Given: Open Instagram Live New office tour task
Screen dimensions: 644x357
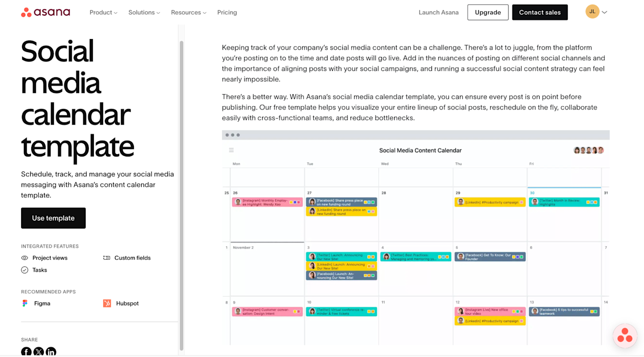Looking at the screenshot, I should click(490, 311).
